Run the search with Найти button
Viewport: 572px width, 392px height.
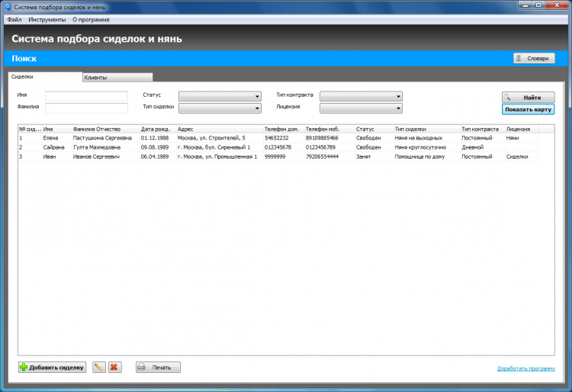coord(529,98)
